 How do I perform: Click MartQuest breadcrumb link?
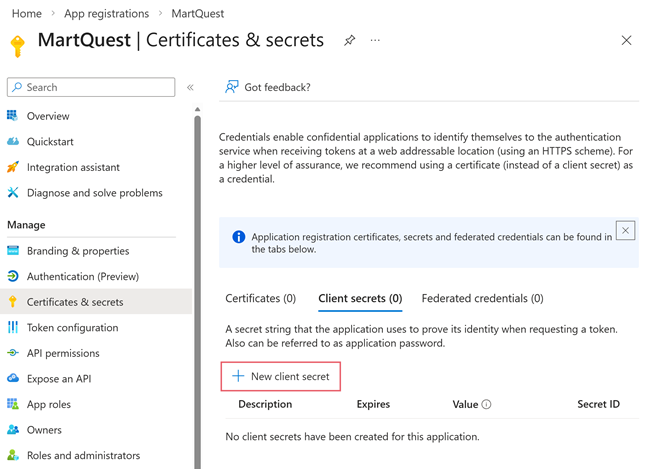click(x=198, y=14)
